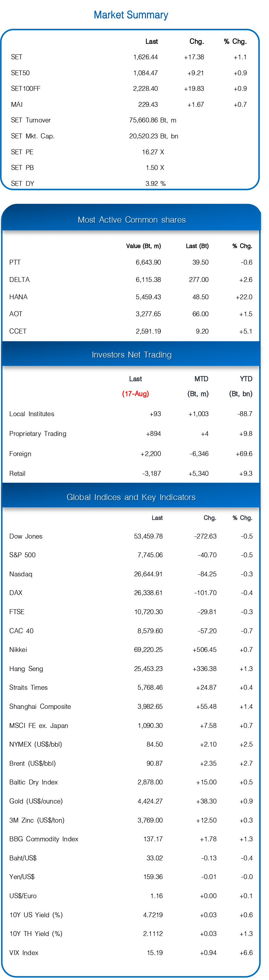
Task: Select the Investors Net Trading header
Action: click(x=131, y=354)
